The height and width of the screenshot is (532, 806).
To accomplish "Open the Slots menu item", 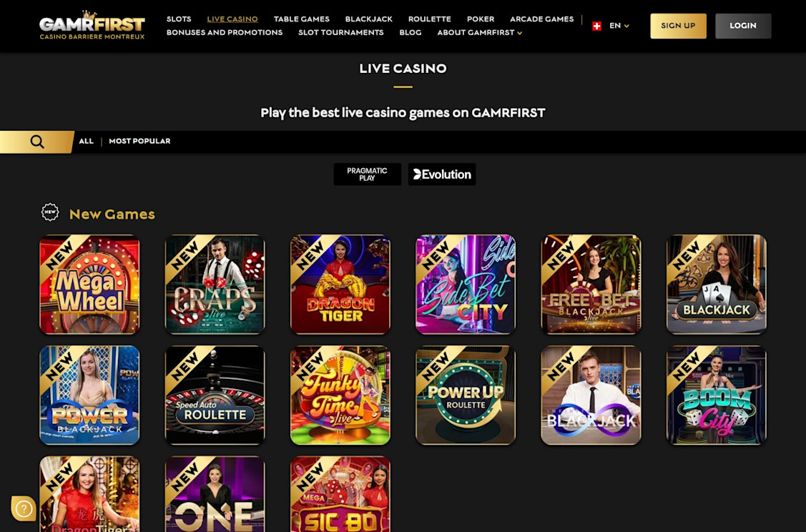I will pos(179,19).
